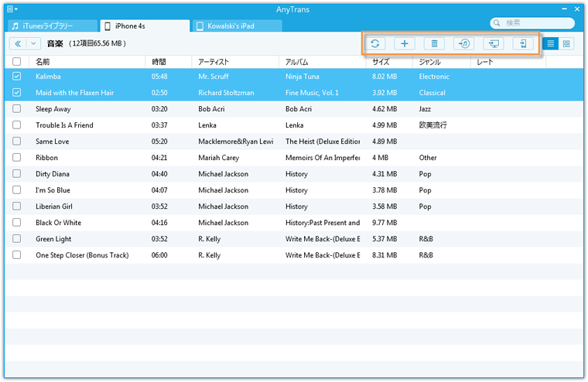Sort by レート column header
The image size is (588, 382).
pyautogui.click(x=508, y=62)
